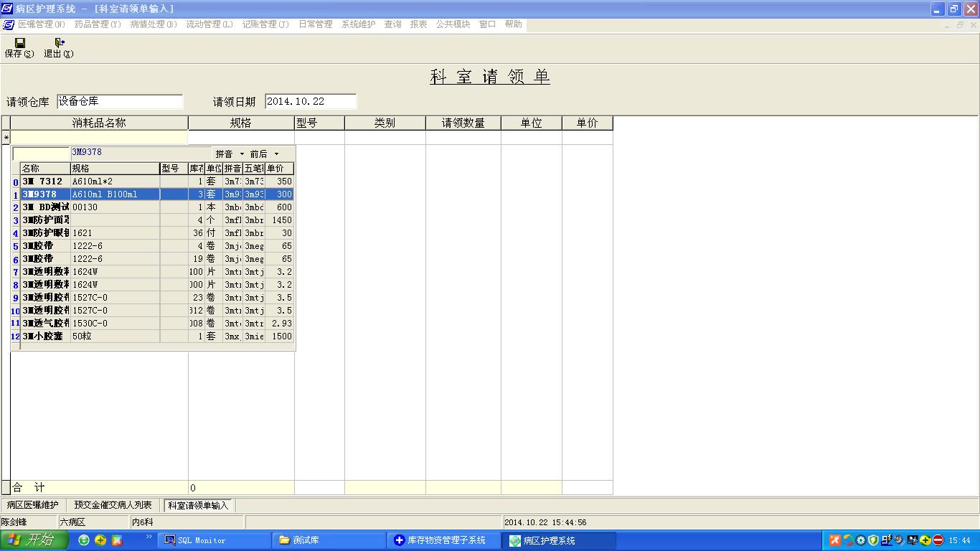
Task: Switch to the 科室请领单输入 tab
Action: (198, 505)
